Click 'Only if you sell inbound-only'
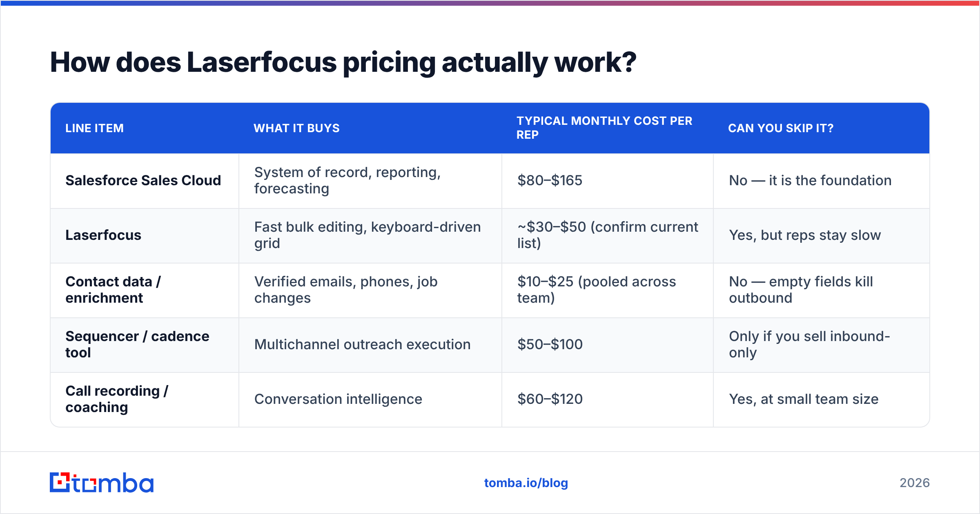 (809, 344)
